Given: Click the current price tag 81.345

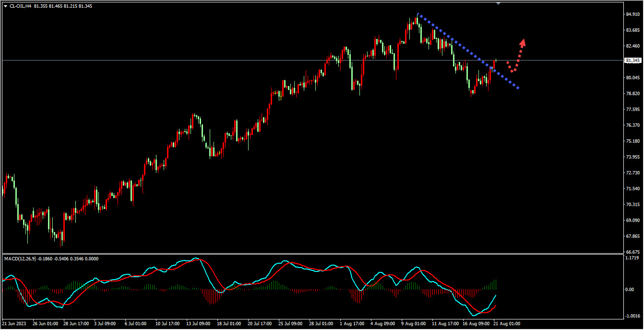Looking at the screenshot, I should [634, 61].
